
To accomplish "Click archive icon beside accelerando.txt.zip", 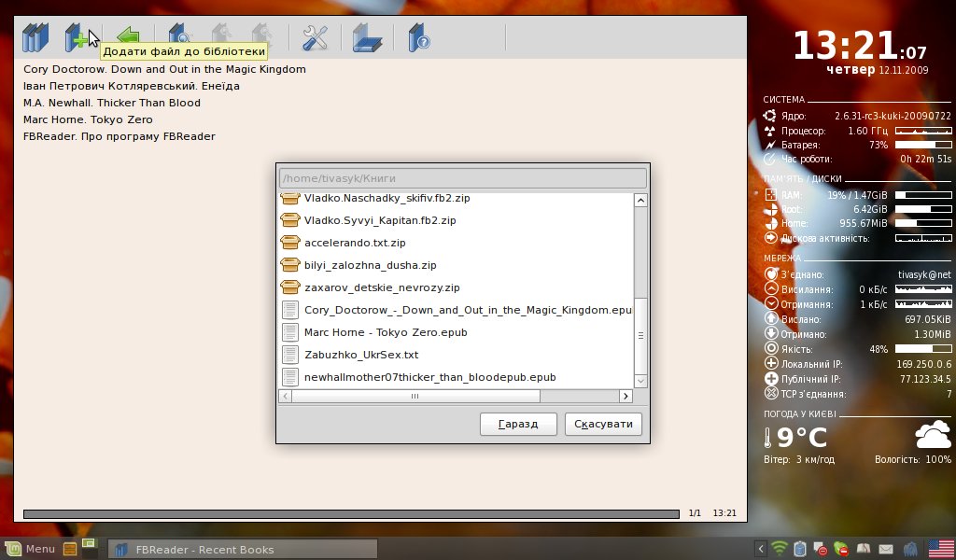I will point(290,243).
